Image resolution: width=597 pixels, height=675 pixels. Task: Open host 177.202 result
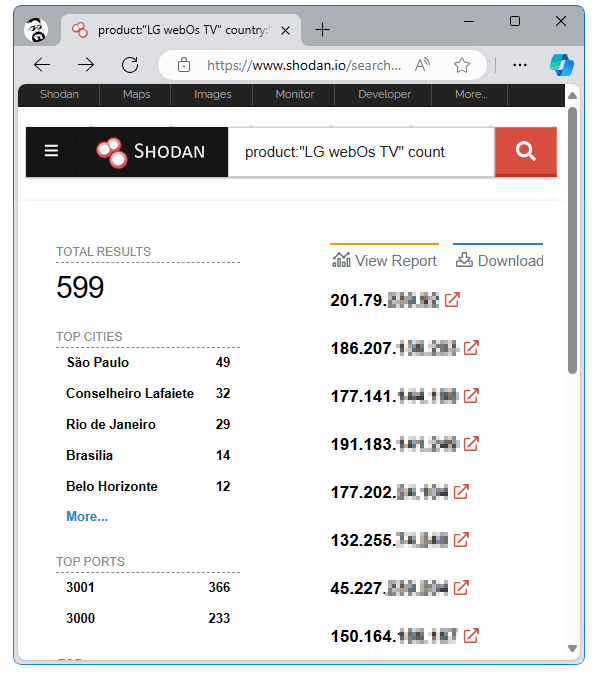click(389, 492)
